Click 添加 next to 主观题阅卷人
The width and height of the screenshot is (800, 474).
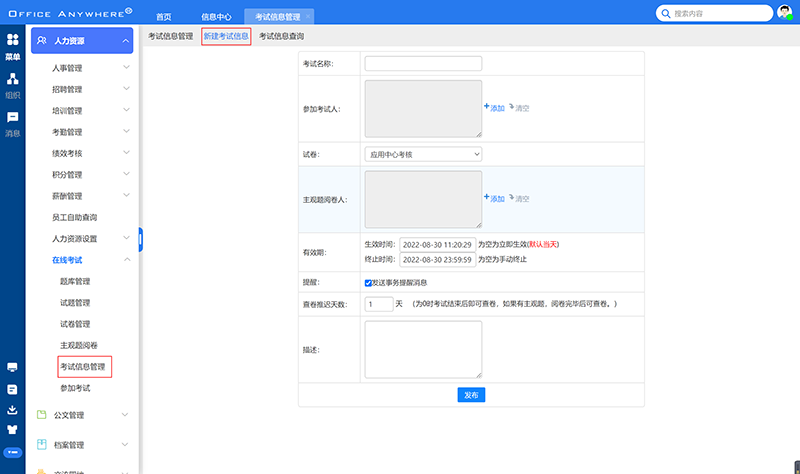pyautogui.click(x=494, y=198)
